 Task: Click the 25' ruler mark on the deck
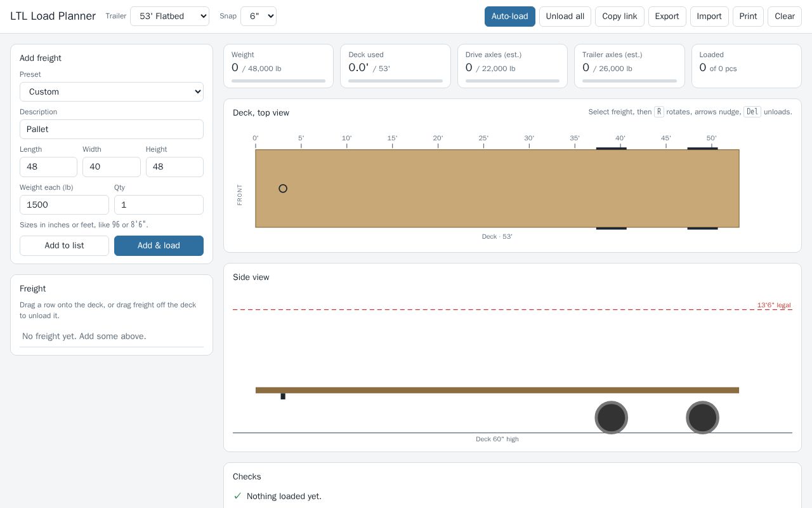(483, 138)
